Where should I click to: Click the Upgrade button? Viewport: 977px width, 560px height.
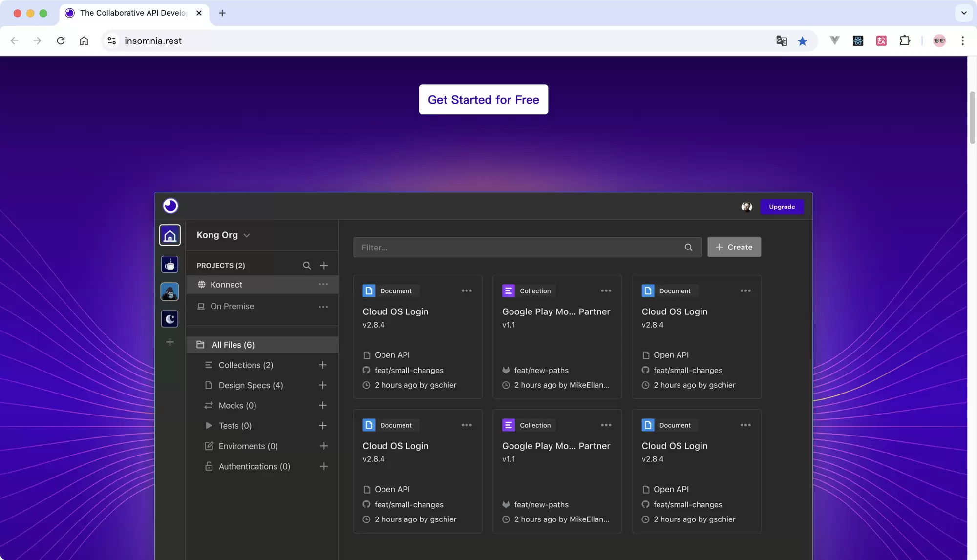(782, 207)
